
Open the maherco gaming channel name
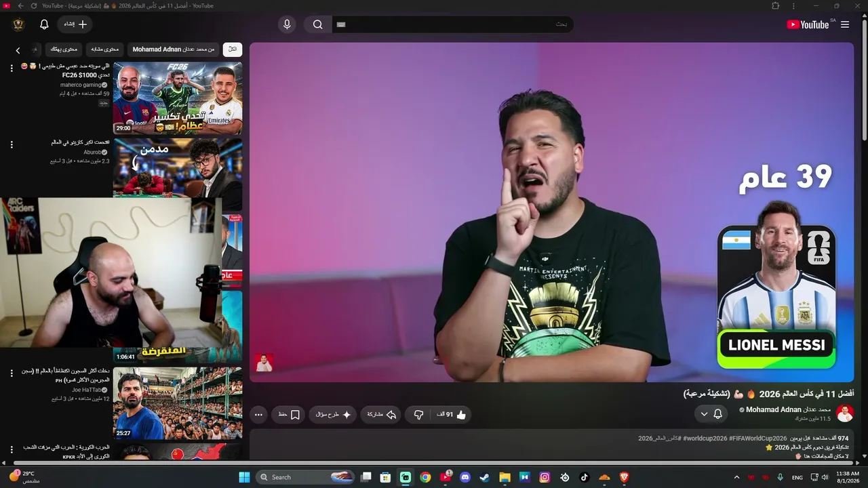point(81,85)
